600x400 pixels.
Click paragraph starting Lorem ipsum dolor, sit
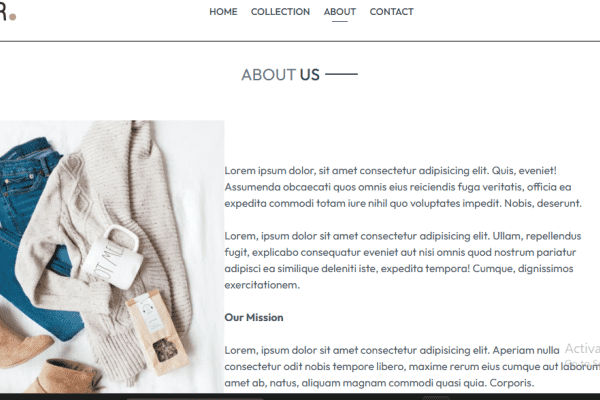coord(403,187)
